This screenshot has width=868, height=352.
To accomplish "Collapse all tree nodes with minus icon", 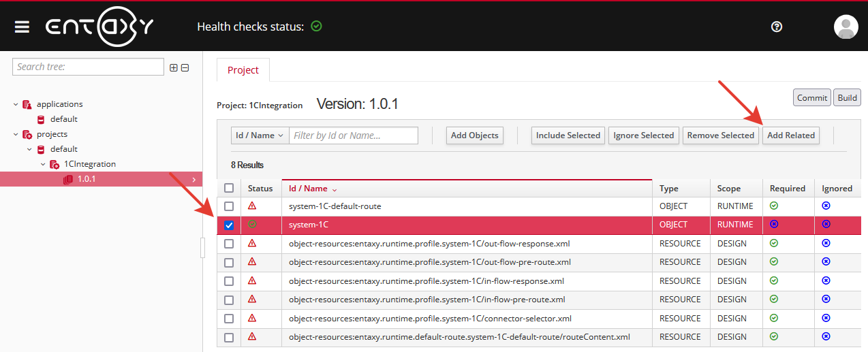I will coord(185,67).
